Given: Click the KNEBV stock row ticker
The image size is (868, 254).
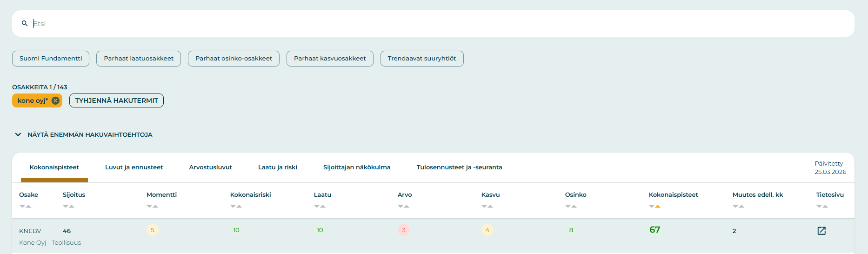Looking at the screenshot, I should tap(30, 231).
